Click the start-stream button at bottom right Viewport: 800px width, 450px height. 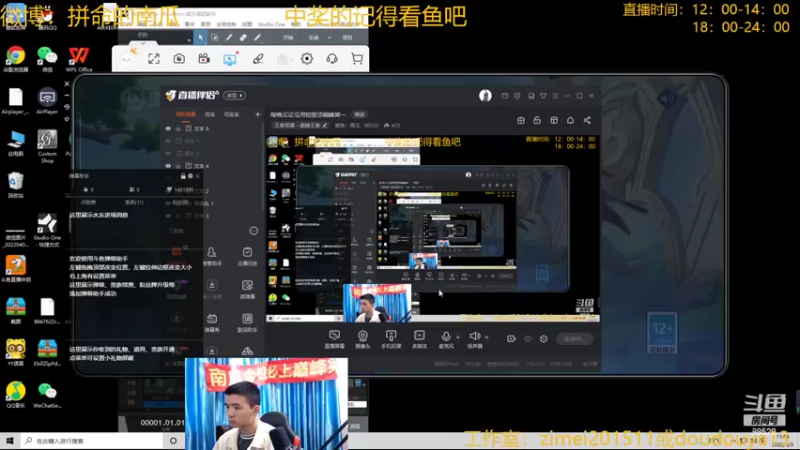(x=574, y=339)
